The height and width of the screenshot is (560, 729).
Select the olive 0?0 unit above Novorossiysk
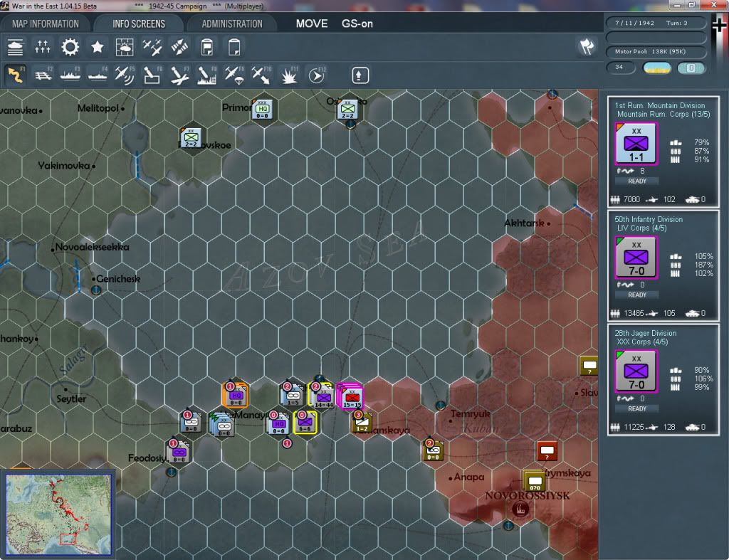point(534,481)
